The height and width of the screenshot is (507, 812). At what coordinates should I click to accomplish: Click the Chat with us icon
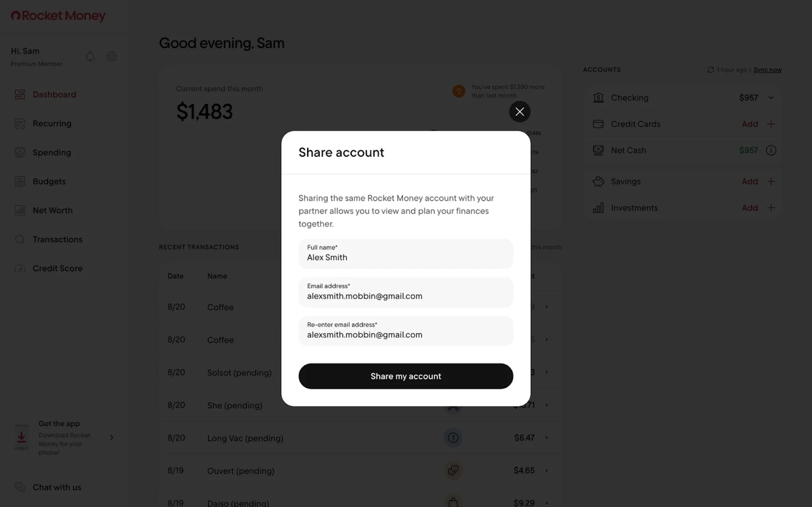[x=19, y=487]
